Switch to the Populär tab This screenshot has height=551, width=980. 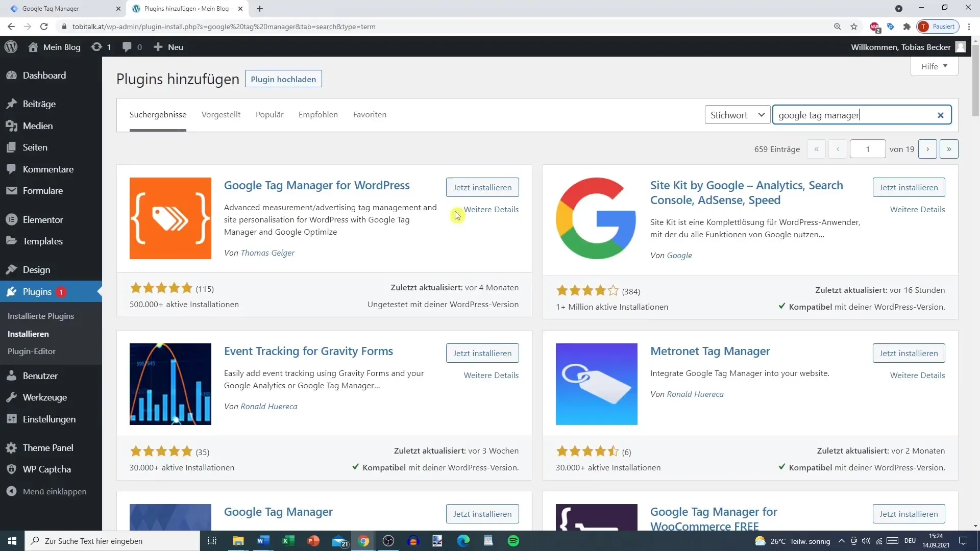269,115
